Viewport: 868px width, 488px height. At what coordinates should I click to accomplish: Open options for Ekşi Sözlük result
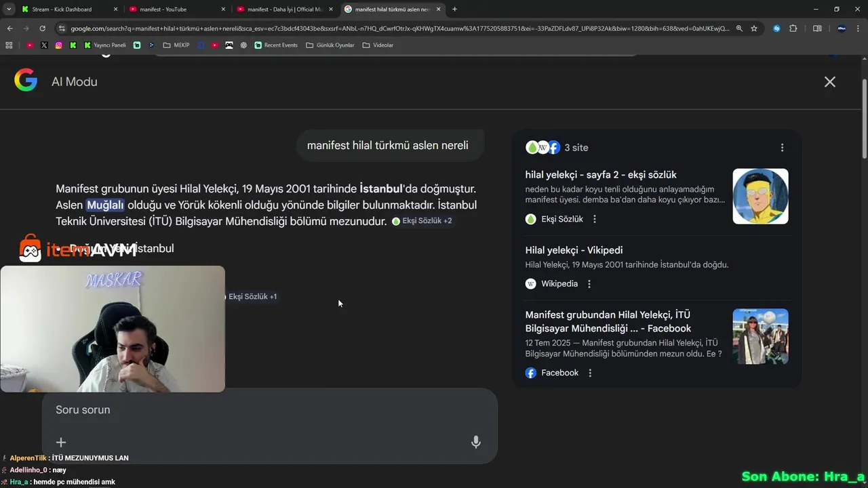(595, 219)
